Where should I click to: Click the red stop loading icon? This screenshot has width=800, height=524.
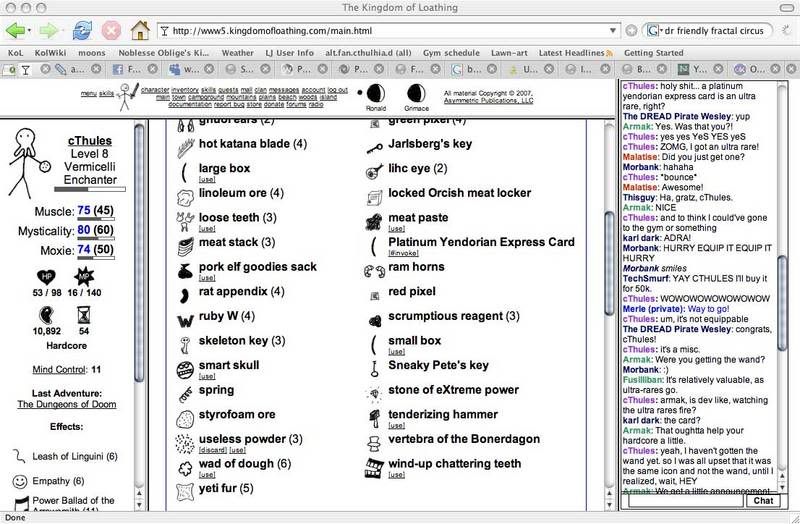111,31
